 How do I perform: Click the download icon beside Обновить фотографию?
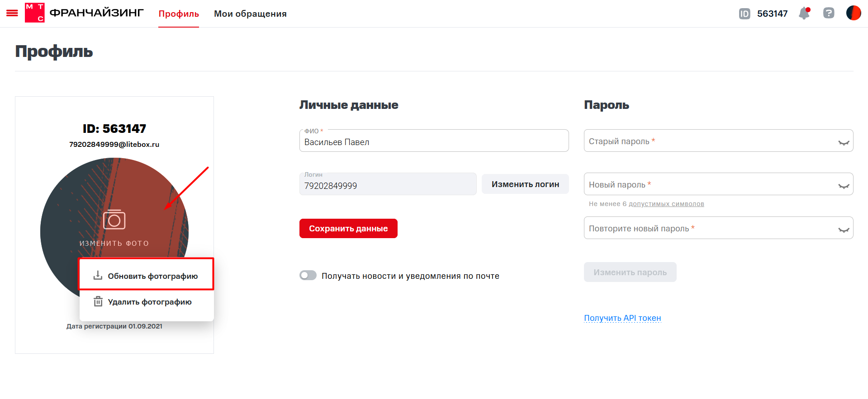click(98, 275)
